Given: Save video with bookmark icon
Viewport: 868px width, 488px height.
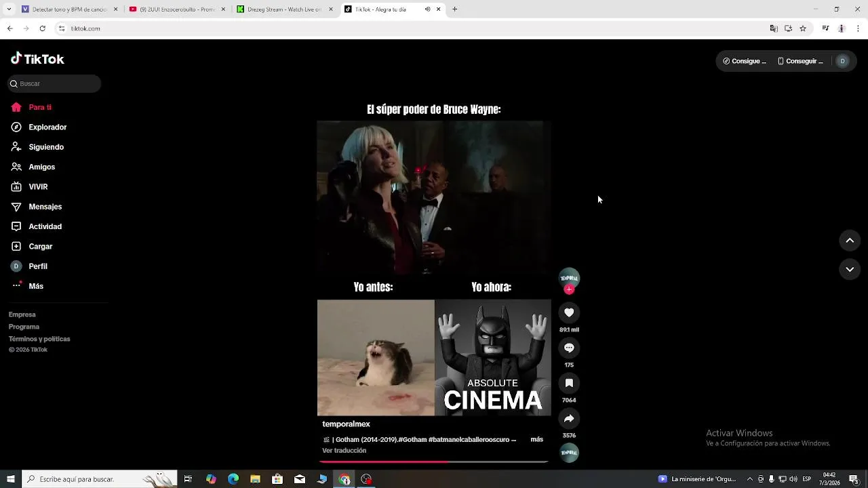Looking at the screenshot, I should 569,383.
